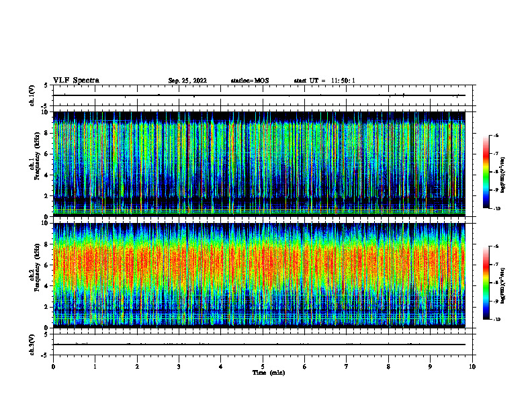
Task: Click time axis tick label "9"
Action: (430, 367)
